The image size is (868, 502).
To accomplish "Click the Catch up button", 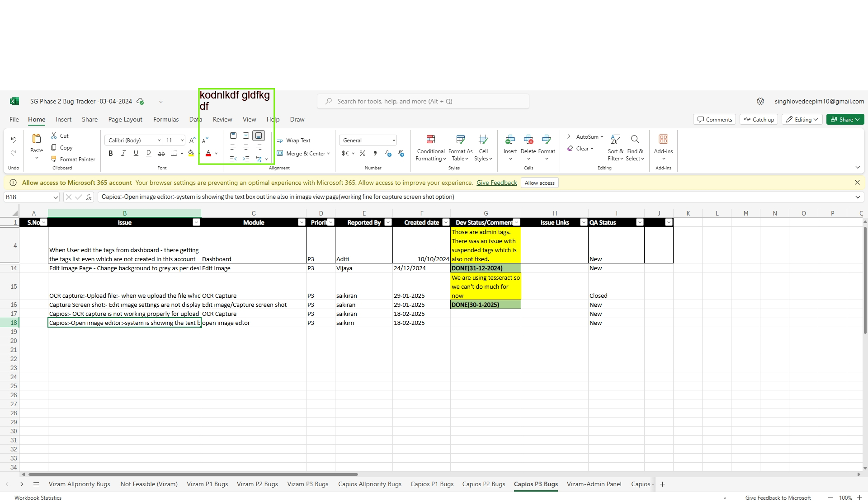I will pos(759,119).
